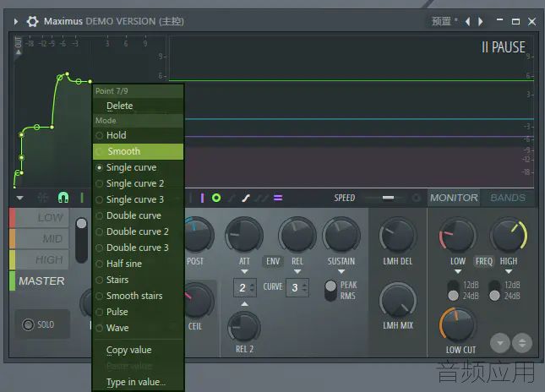Choose Wave mode
545x392 pixels.
pos(138,328)
